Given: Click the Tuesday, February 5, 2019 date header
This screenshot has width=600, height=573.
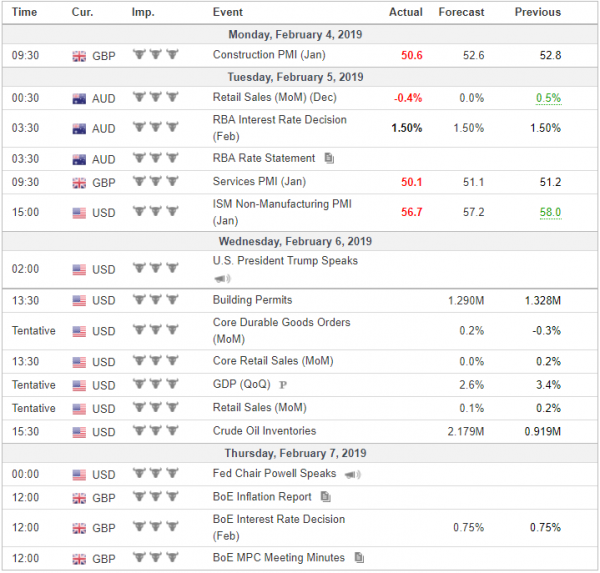Looking at the screenshot, I should tap(295, 77).
